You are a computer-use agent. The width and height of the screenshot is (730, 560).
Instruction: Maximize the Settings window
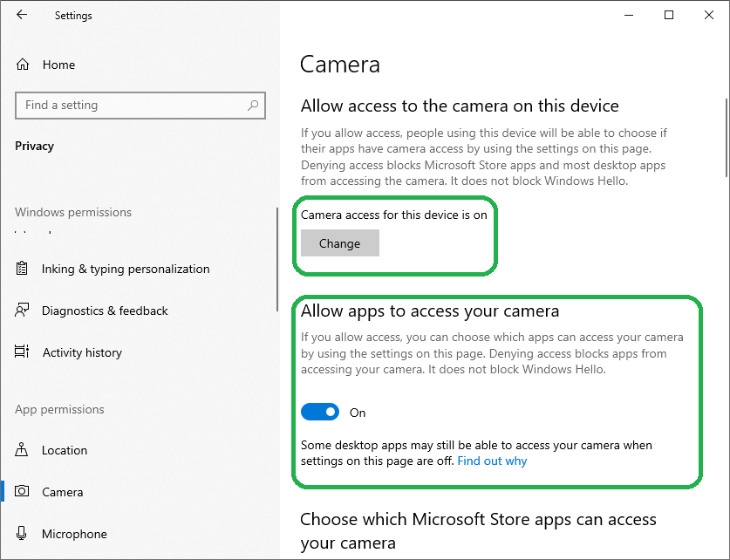[669, 15]
